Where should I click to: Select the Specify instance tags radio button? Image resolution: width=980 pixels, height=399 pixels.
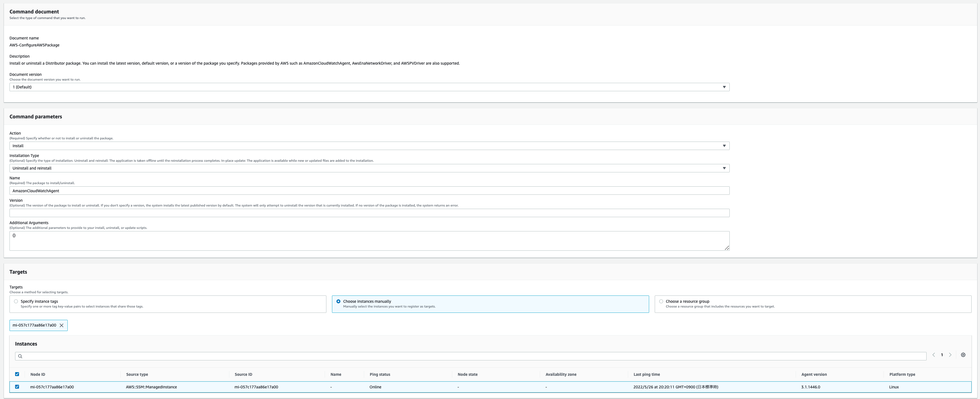click(x=16, y=301)
